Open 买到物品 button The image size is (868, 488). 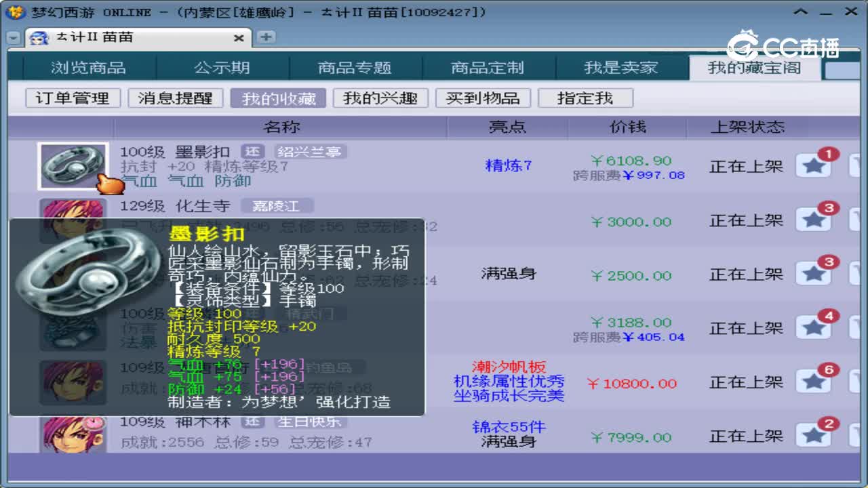[483, 98]
